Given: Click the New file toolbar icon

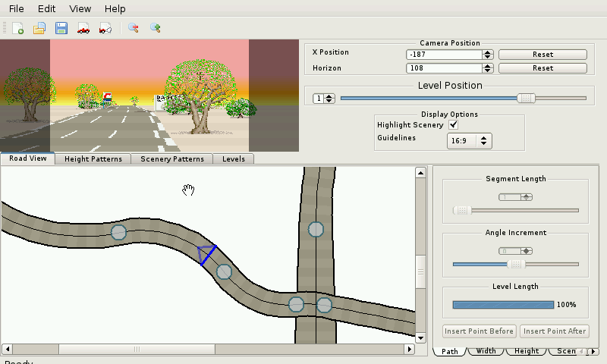Looking at the screenshot, I should [x=18, y=28].
